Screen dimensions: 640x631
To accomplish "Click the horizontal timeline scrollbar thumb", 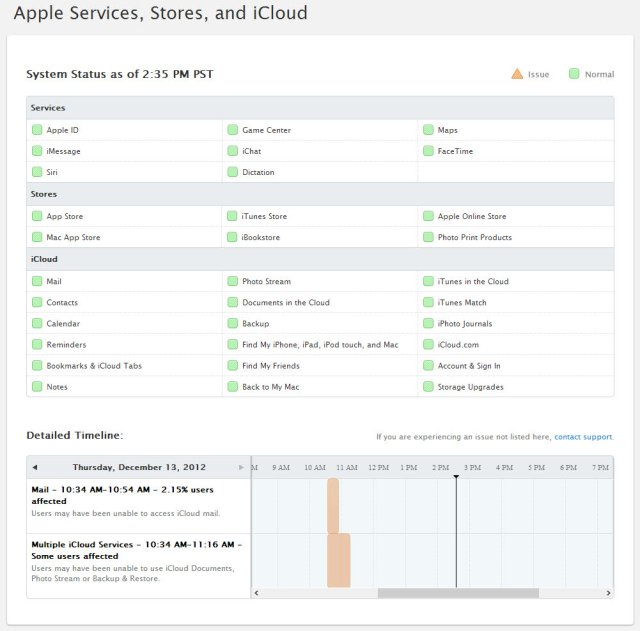I will pos(457,593).
